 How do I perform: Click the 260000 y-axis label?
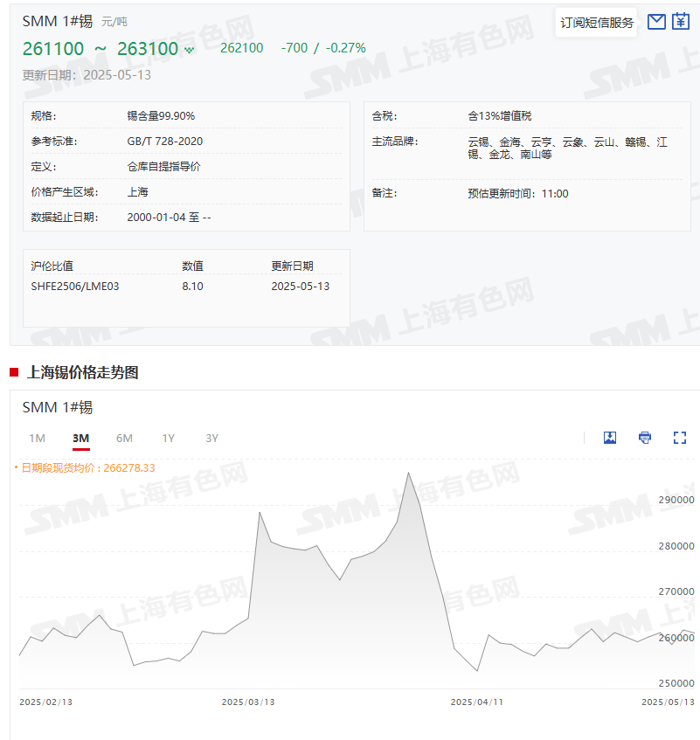676,638
